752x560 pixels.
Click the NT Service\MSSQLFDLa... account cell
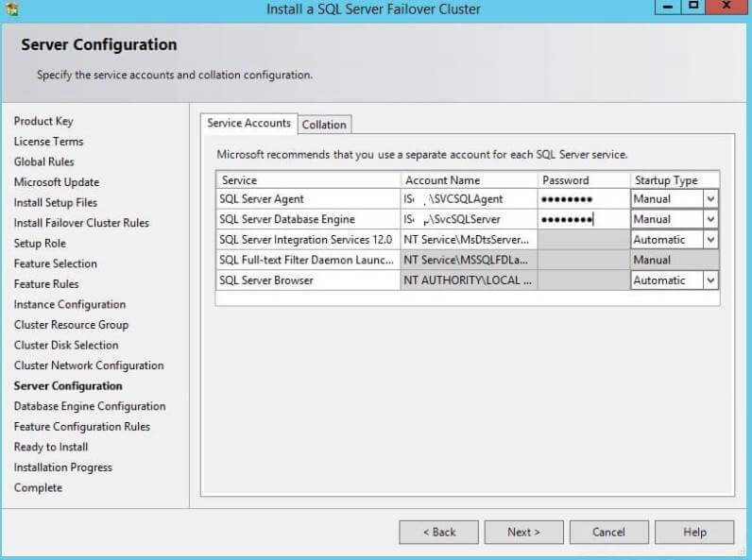[x=469, y=260]
